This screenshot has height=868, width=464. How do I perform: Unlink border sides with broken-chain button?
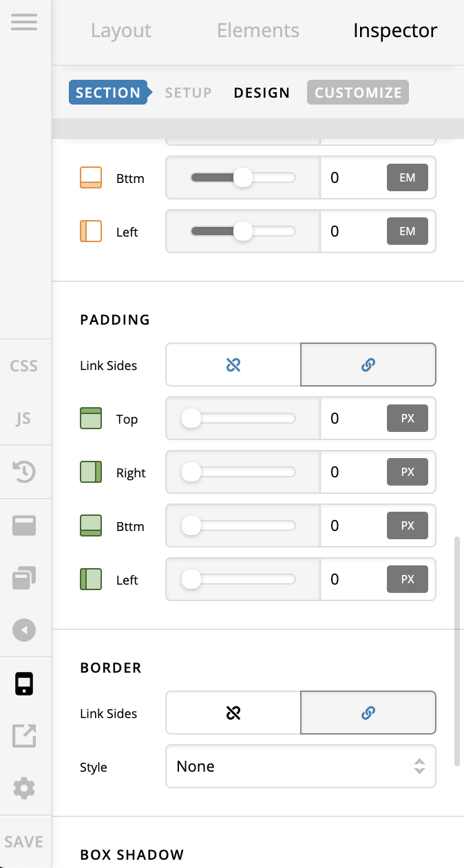(x=233, y=713)
